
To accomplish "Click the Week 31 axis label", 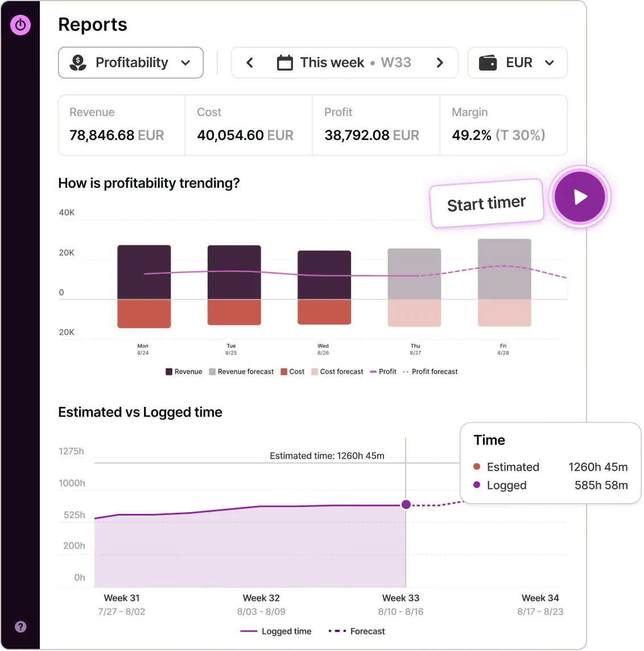I will click(122, 604).
